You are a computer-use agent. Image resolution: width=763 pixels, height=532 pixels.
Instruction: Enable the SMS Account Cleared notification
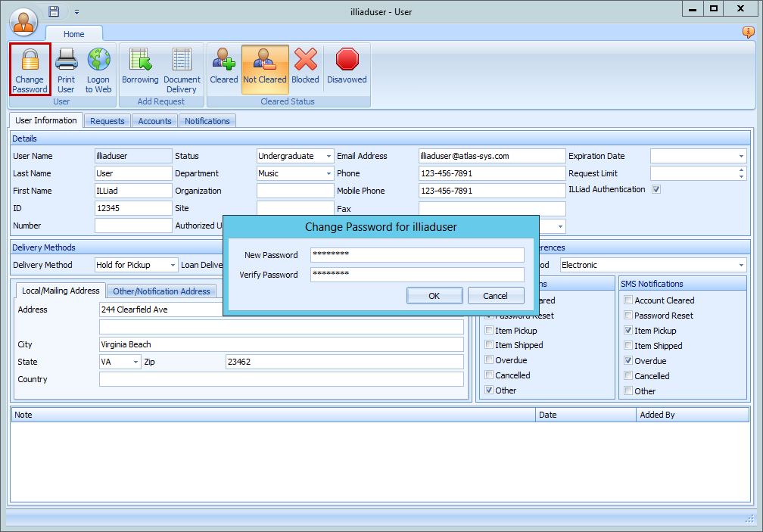(628, 300)
